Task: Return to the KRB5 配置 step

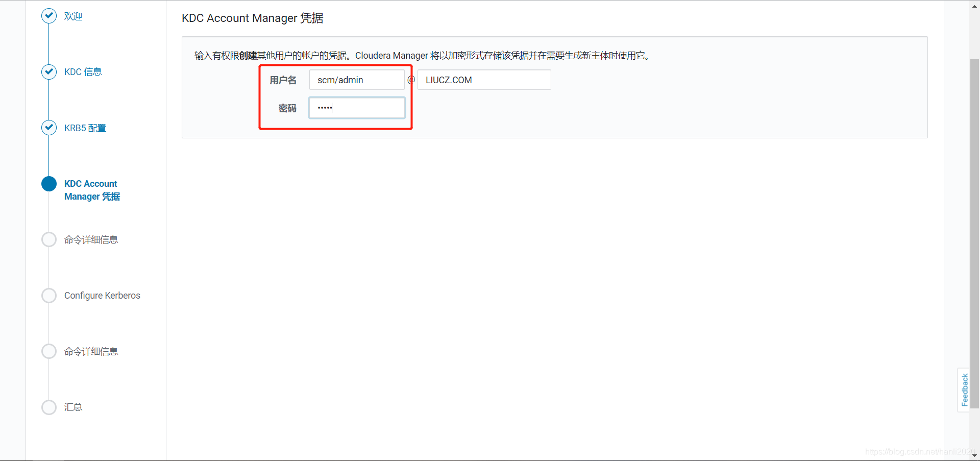Action: coord(85,128)
